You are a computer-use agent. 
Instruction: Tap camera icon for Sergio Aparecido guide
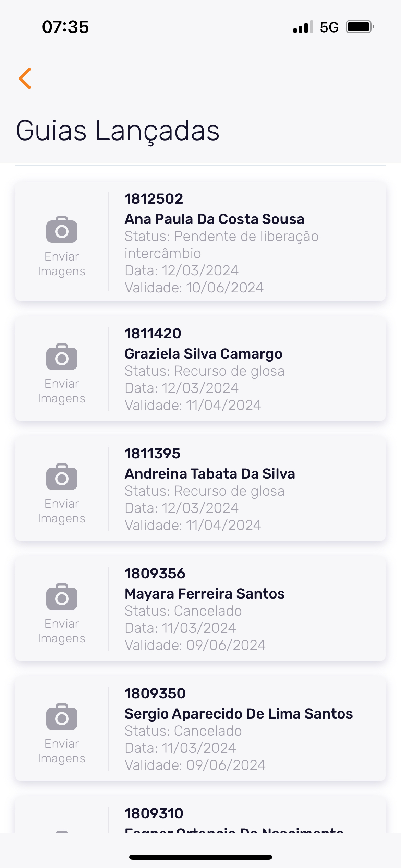point(62,717)
